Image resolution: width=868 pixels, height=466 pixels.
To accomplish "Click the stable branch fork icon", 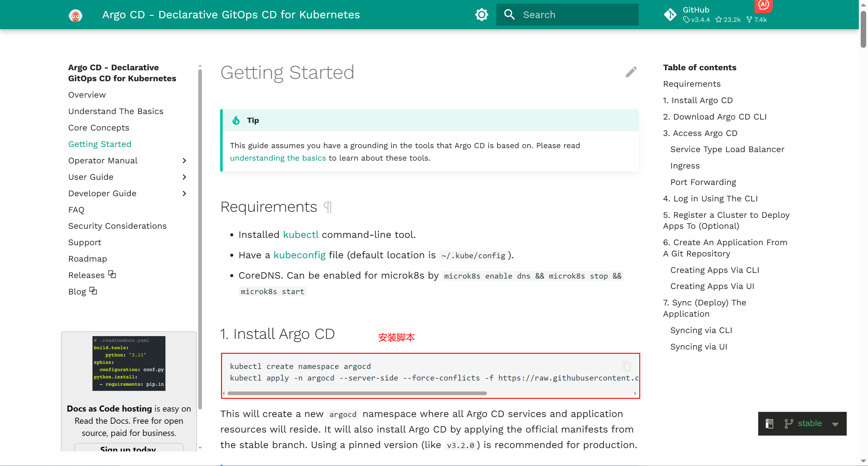I will click(789, 423).
